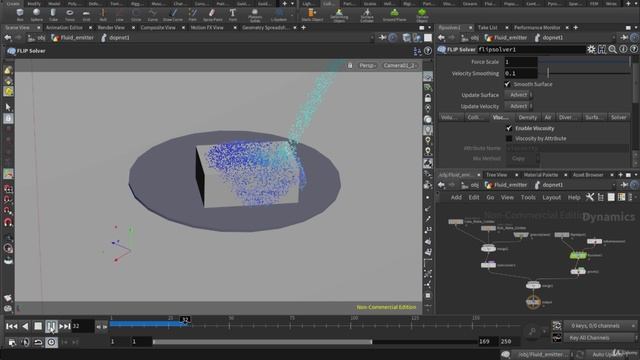Toggle the pin on the parameter pane
This screenshot has width=640, height=360.
coord(624,38)
